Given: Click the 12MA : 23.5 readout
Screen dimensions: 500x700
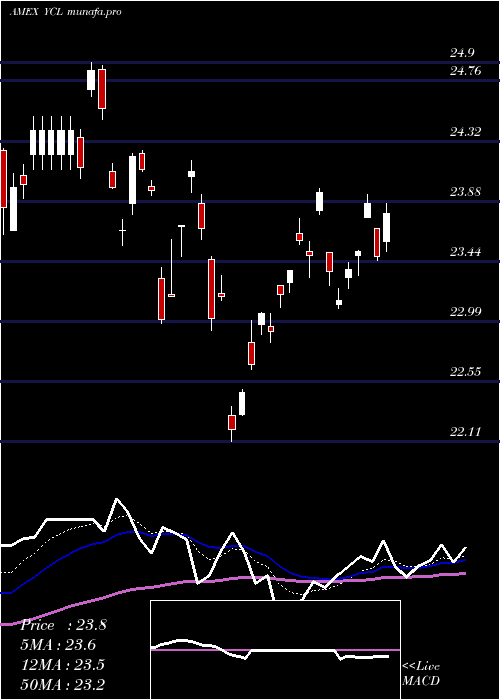Looking at the screenshot, I should [63, 665].
